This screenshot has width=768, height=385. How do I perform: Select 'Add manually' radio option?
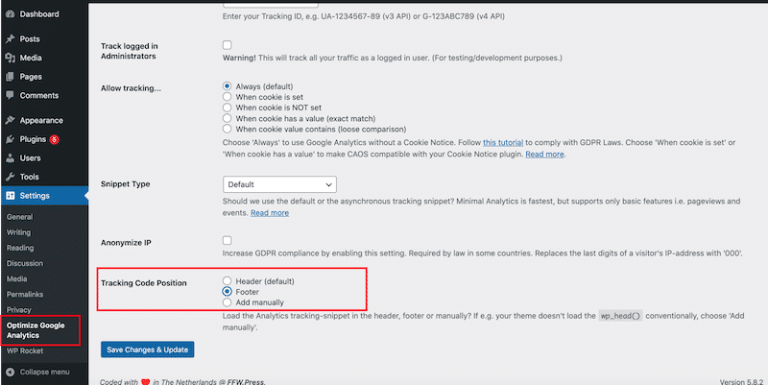click(227, 303)
